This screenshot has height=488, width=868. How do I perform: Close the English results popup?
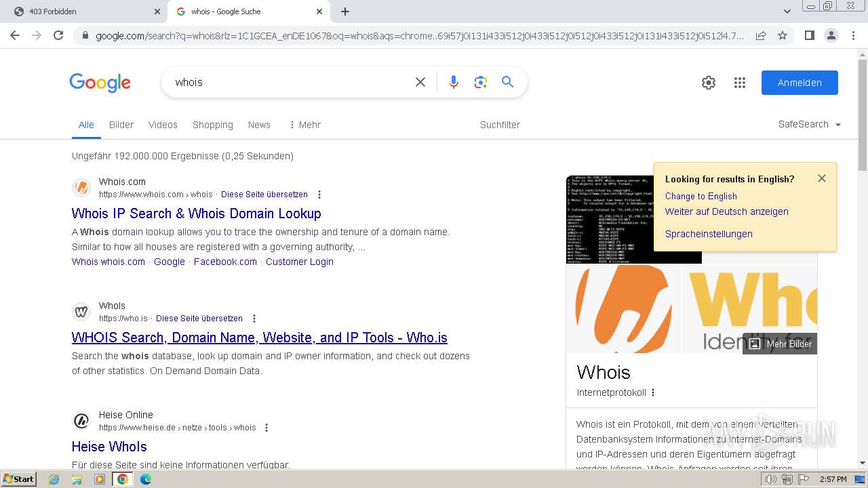point(822,178)
